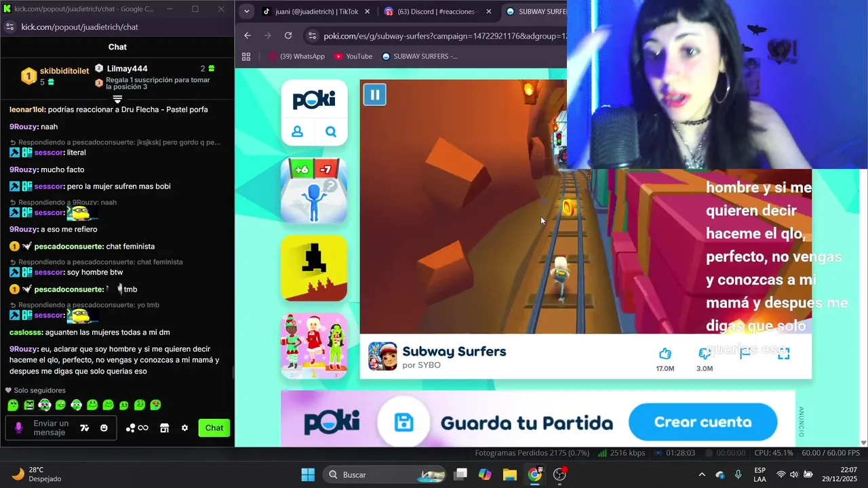Open the emoji smiley picker
The height and width of the screenshot is (488, 868).
pyautogui.click(x=104, y=428)
